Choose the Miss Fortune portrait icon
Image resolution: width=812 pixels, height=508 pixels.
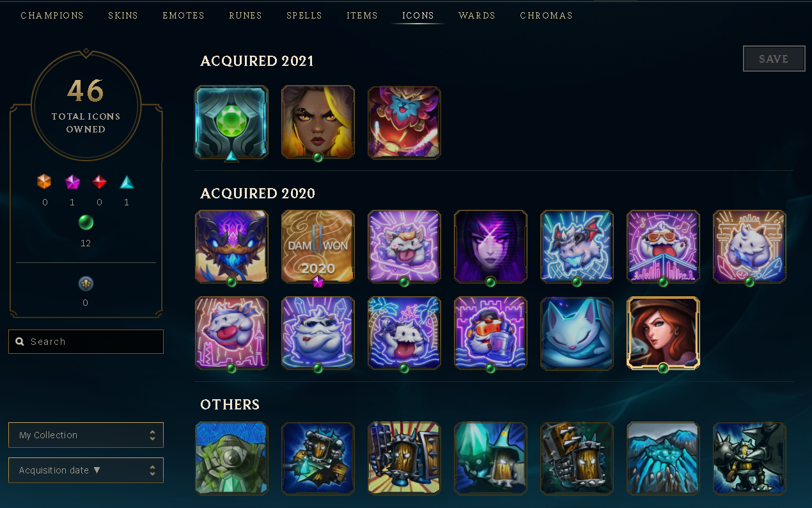click(x=663, y=333)
